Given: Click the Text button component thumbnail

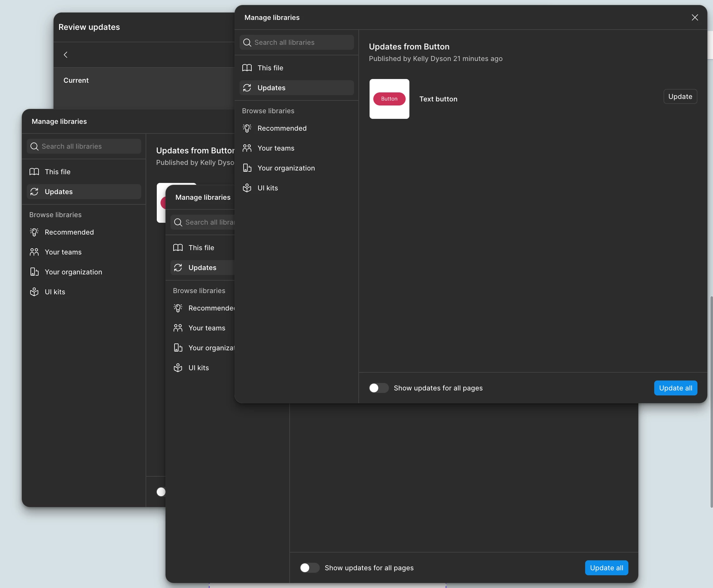Looking at the screenshot, I should click(389, 99).
